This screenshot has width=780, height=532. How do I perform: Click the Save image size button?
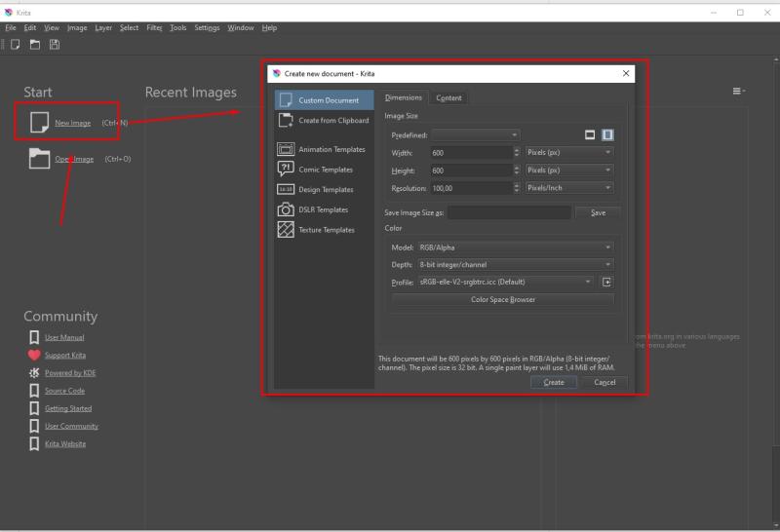pyautogui.click(x=598, y=212)
